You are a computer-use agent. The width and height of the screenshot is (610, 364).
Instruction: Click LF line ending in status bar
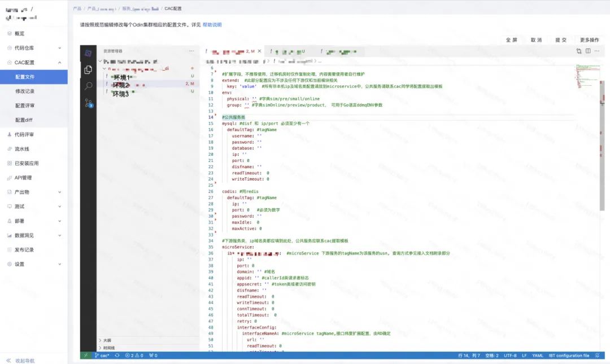click(524, 356)
